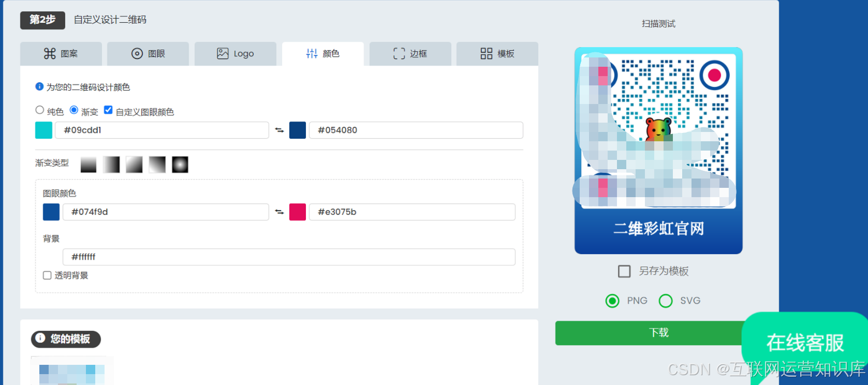Select the 纯色 solid color radio button
868x385 pixels.
[40, 110]
